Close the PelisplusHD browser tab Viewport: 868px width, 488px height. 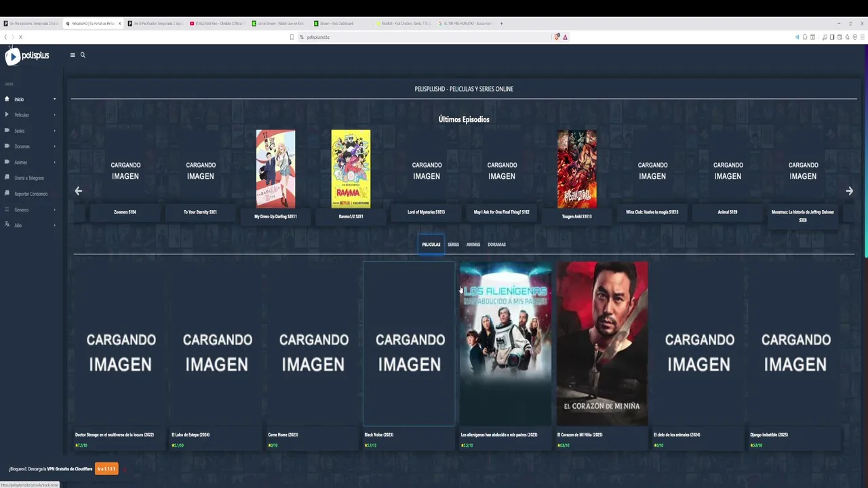pos(120,23)
